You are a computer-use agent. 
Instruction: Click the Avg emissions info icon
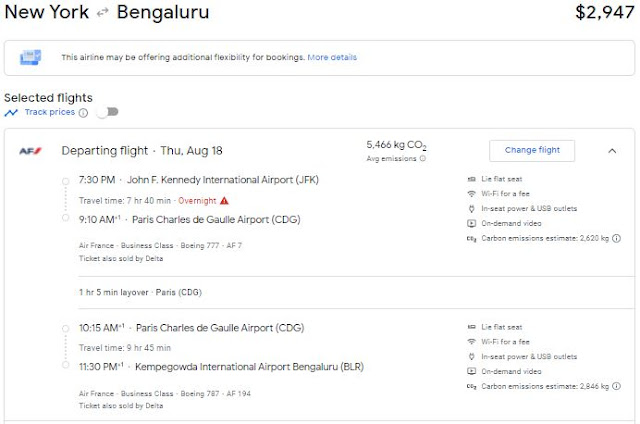point(423,158)
